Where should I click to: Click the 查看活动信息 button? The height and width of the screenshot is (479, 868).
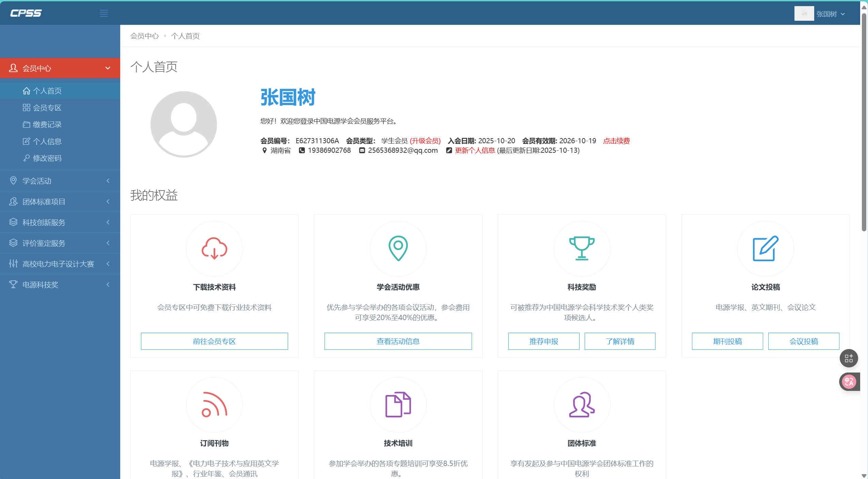398,341
